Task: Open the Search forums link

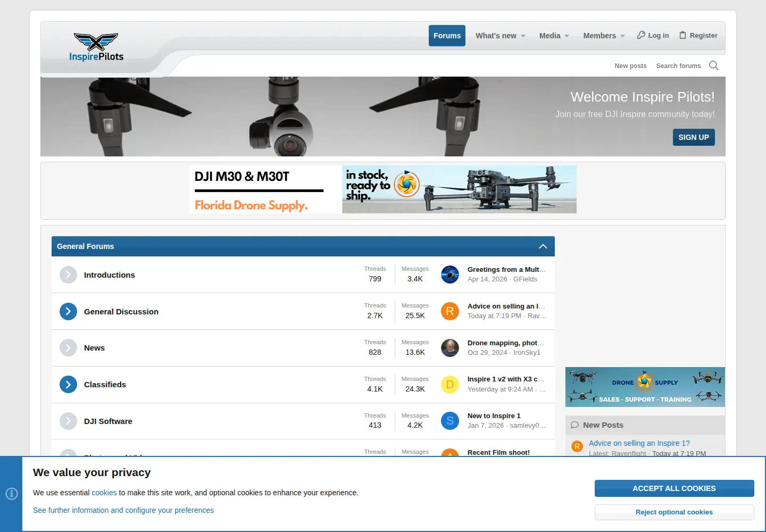Action: pyautogui.click(x=678, y=66)
